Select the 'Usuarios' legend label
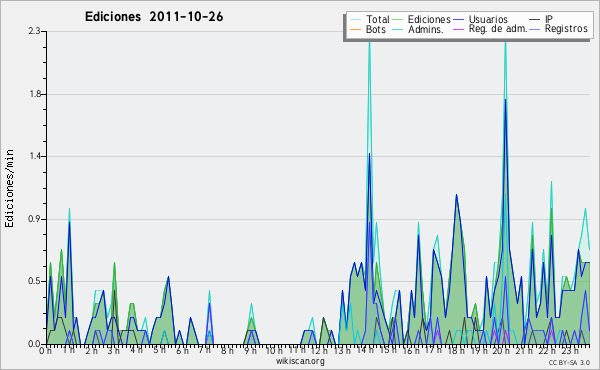 pos(488,19)
